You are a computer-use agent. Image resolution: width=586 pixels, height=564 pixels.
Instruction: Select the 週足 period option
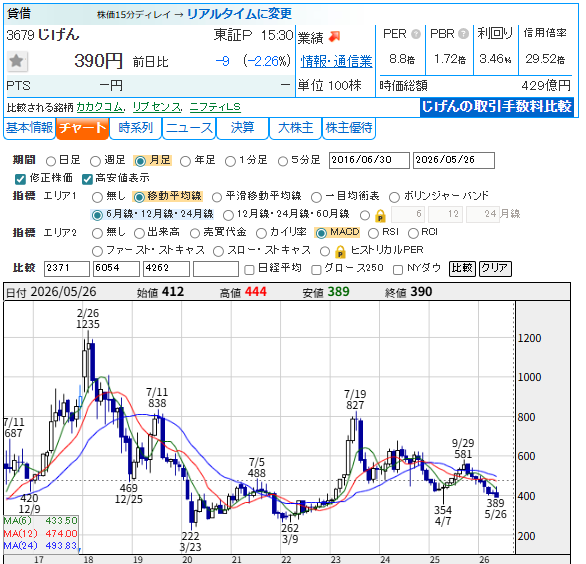point(95,161)
